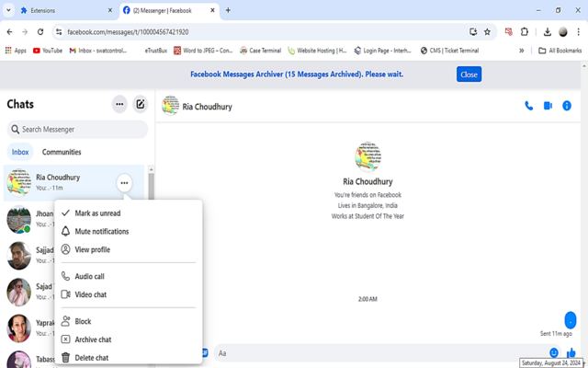Open the Case Terminal bookmark
Viewport: 588px width, 368px height.
261,51
